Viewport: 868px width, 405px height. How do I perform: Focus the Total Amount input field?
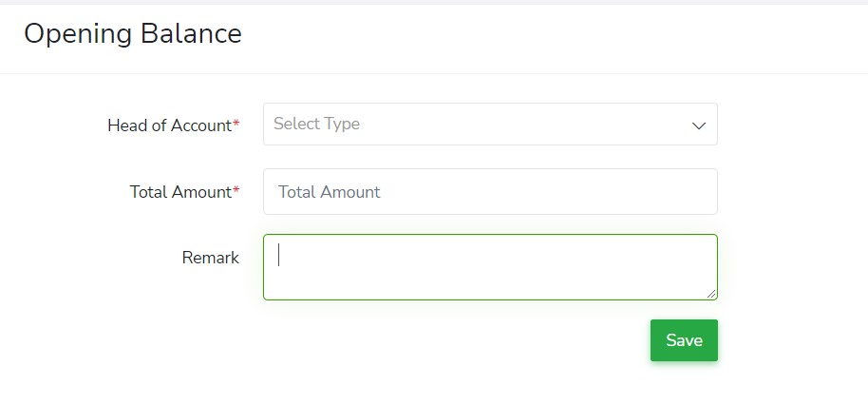point(490,192)
